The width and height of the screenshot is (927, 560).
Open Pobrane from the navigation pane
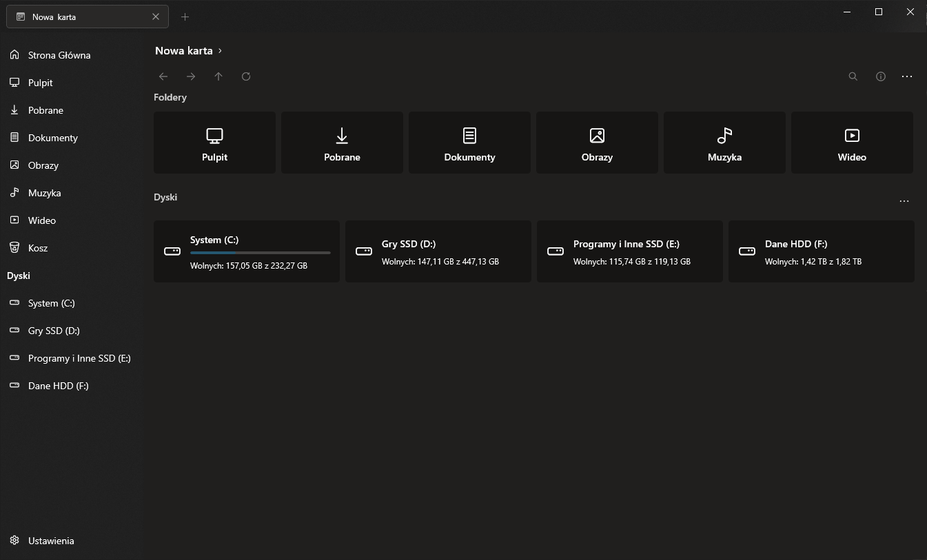(45, 110)
